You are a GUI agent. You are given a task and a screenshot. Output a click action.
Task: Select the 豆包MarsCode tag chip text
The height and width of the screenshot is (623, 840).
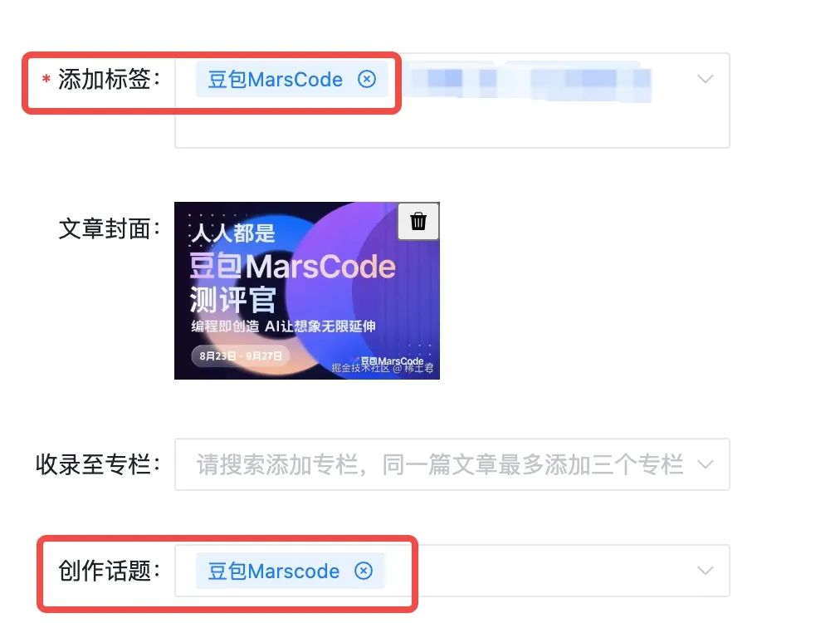coord(276,80)
